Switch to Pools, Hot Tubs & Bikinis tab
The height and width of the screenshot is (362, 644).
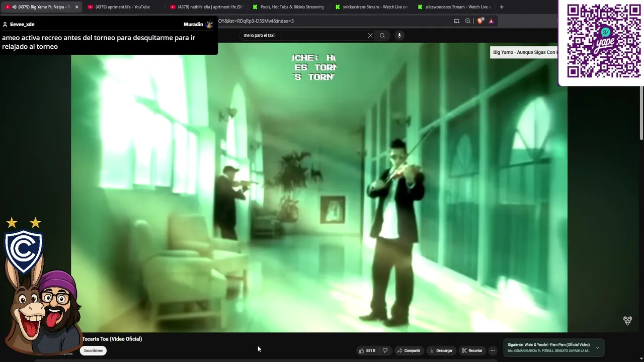coord(289,7)
